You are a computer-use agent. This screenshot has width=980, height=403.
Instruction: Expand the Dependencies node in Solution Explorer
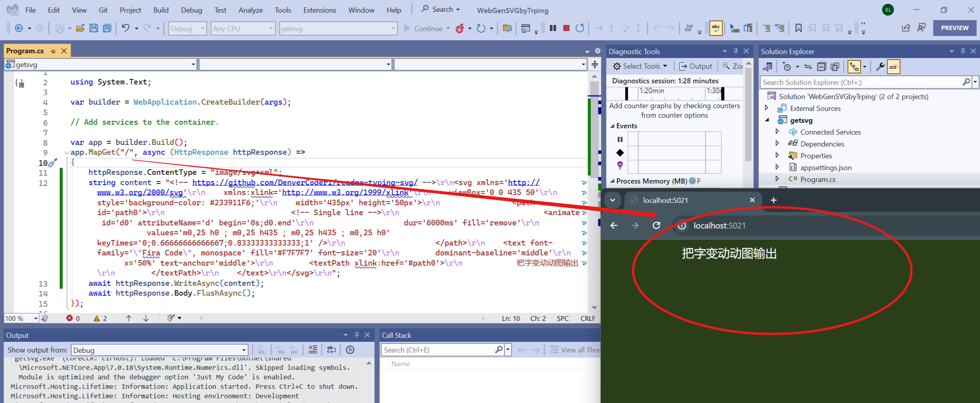coord(777,144)
